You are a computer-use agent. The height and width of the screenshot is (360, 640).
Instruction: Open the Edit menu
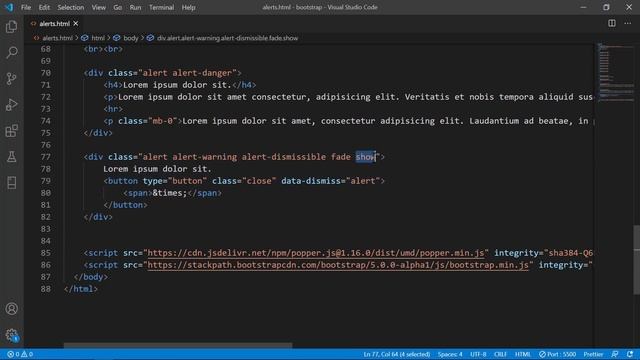pyautogui.click(x=44, y=7)
